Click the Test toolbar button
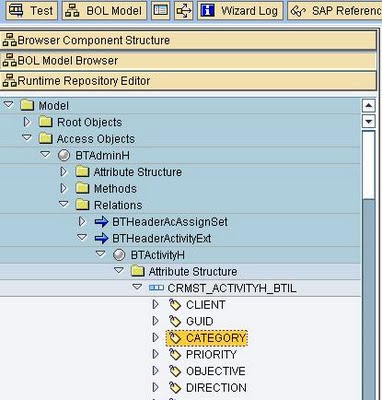 [x=32, y=11]
